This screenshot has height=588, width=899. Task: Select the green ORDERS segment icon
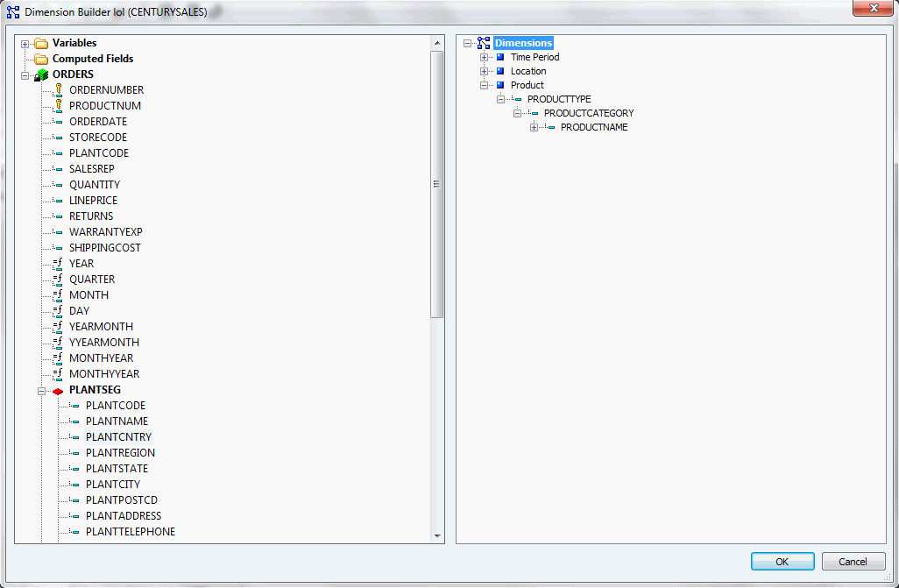pos(40,75)
